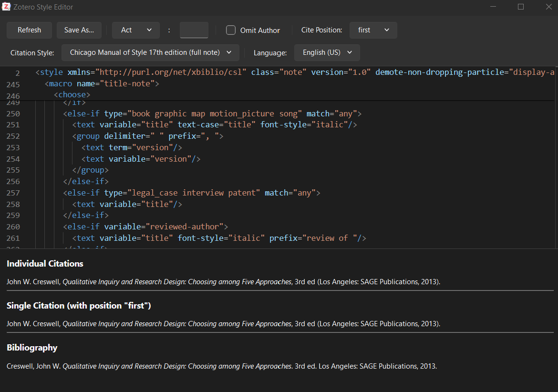The height and width of the screenshot is (392, 558).
Task: Click the Creswell bibliography entry text
Action: click(222, 366)
